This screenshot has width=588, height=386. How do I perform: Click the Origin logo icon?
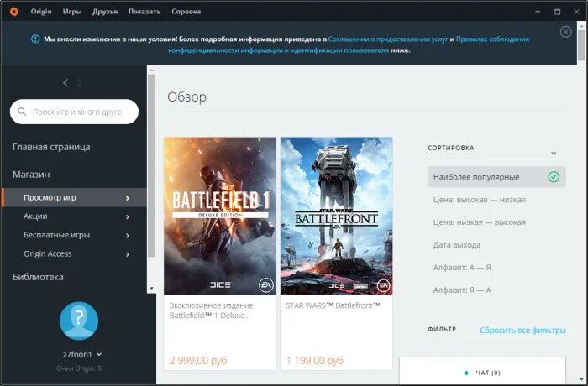14,12
